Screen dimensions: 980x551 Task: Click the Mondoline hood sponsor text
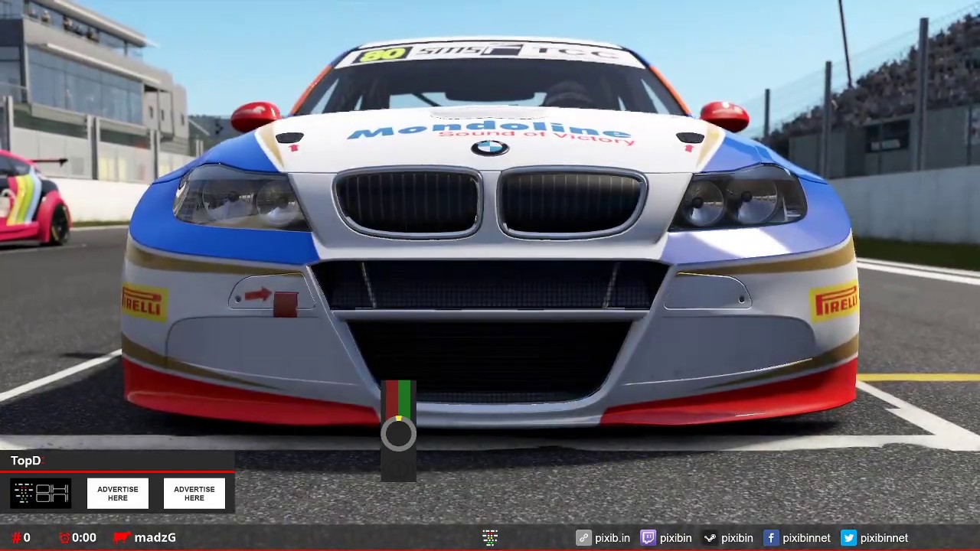[490, 130]
